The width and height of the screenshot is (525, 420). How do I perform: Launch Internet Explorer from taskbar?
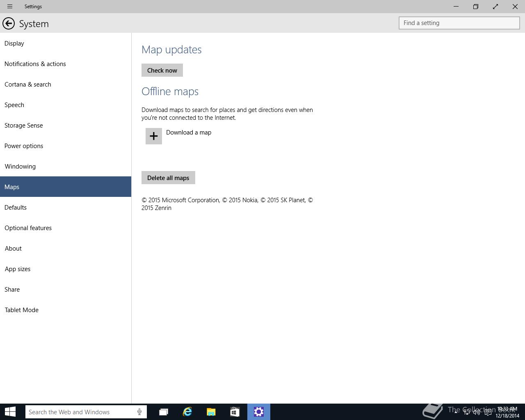tap(187, 412)
